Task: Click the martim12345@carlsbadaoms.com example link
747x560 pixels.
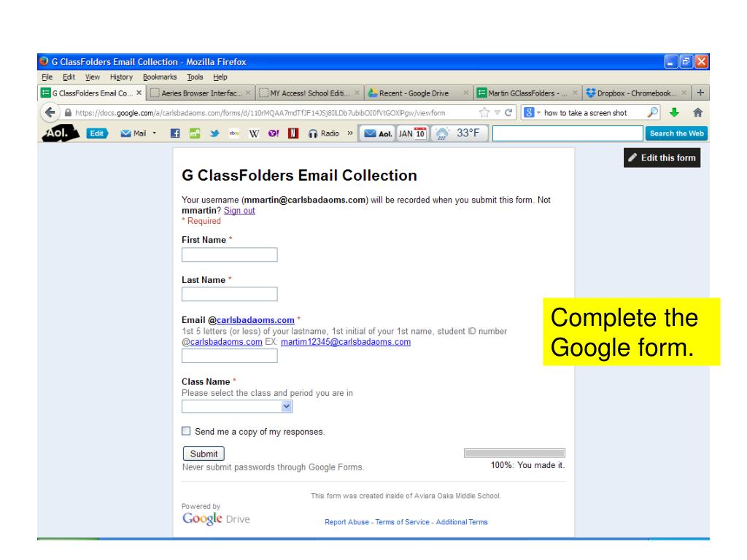Action: click(x=345, y=342)
